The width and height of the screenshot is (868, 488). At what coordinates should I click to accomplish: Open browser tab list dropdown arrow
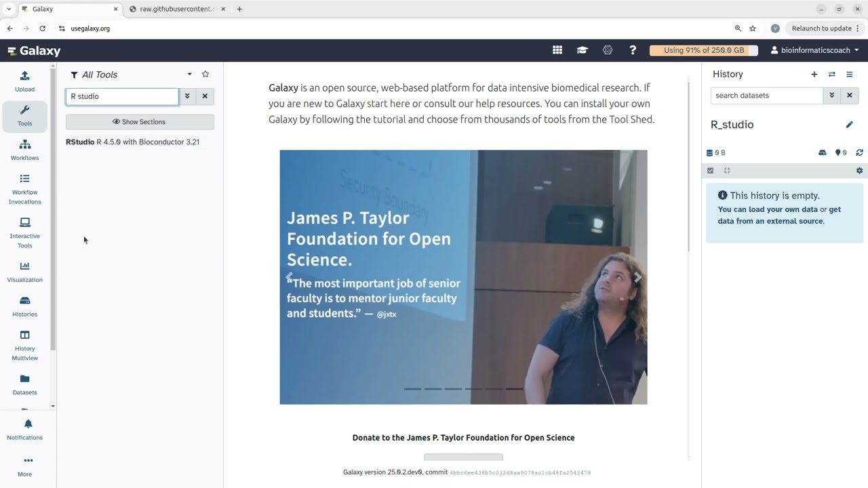pos(8,9)
